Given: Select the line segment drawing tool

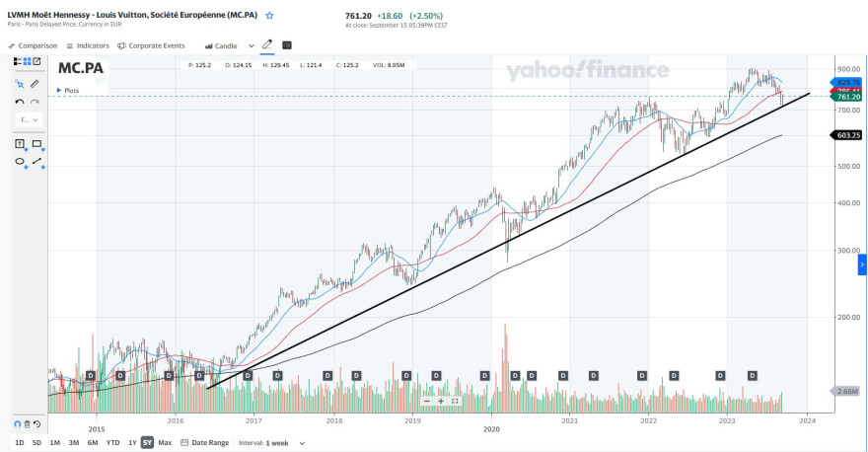Looking at the screenshot, I should (36, 161).
